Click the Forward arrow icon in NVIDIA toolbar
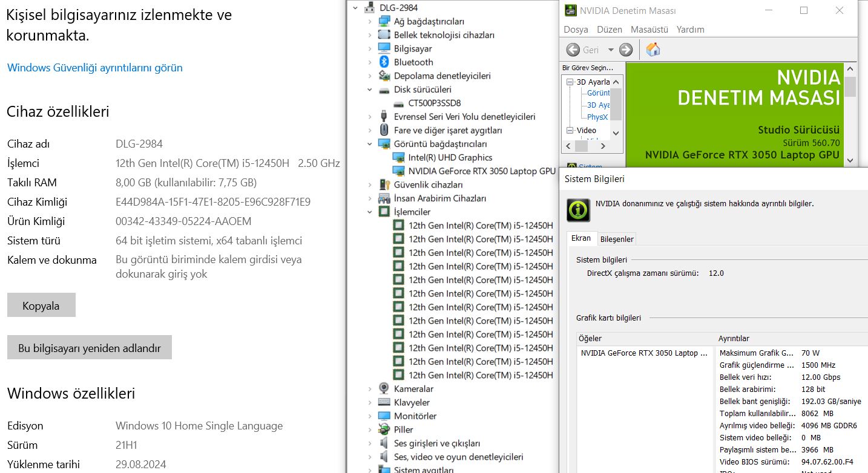Screen dimensions: 868x473 coord(626,50)
